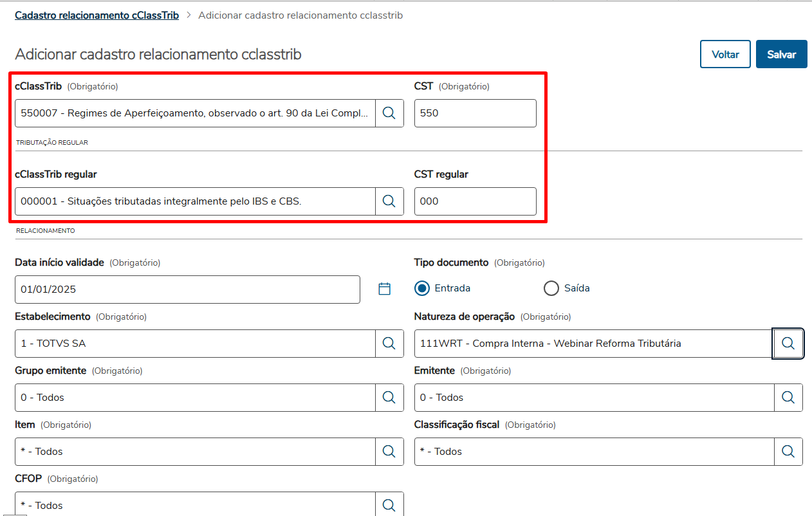Click the CFOP field search icon

coord(389,505)
